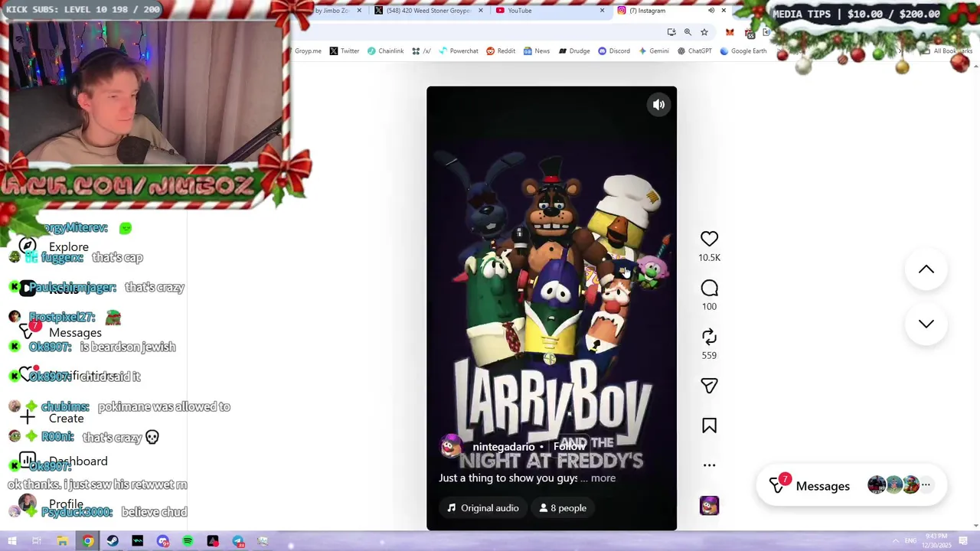Open the Google Earth bookmark

pyautogui.click(x=743, y=51)
